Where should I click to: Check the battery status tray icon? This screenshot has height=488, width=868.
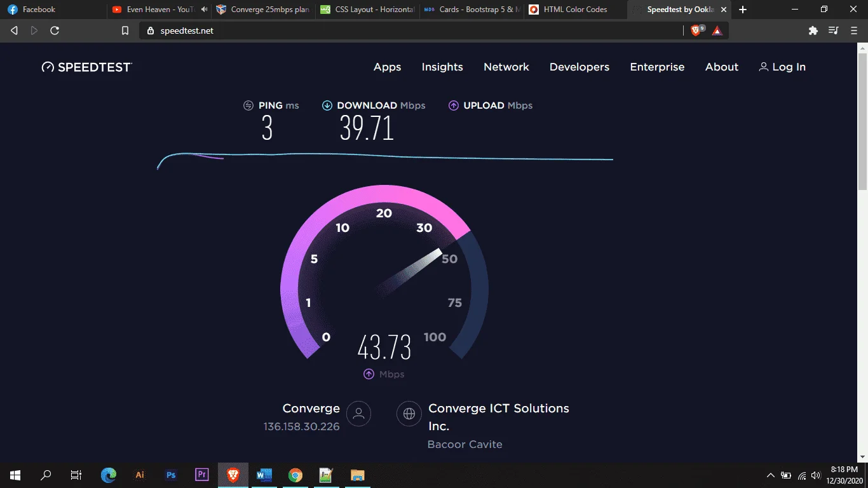[x=786, y=475]
